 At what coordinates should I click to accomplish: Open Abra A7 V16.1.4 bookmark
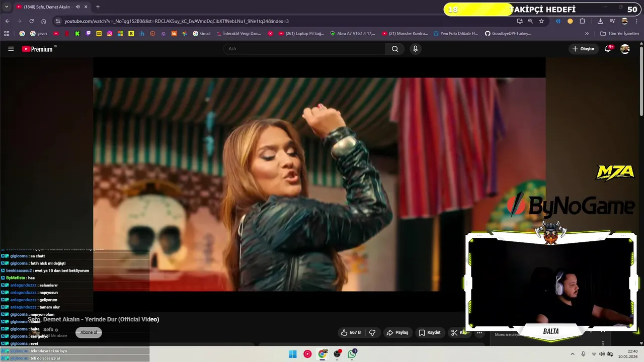(353, 34)
